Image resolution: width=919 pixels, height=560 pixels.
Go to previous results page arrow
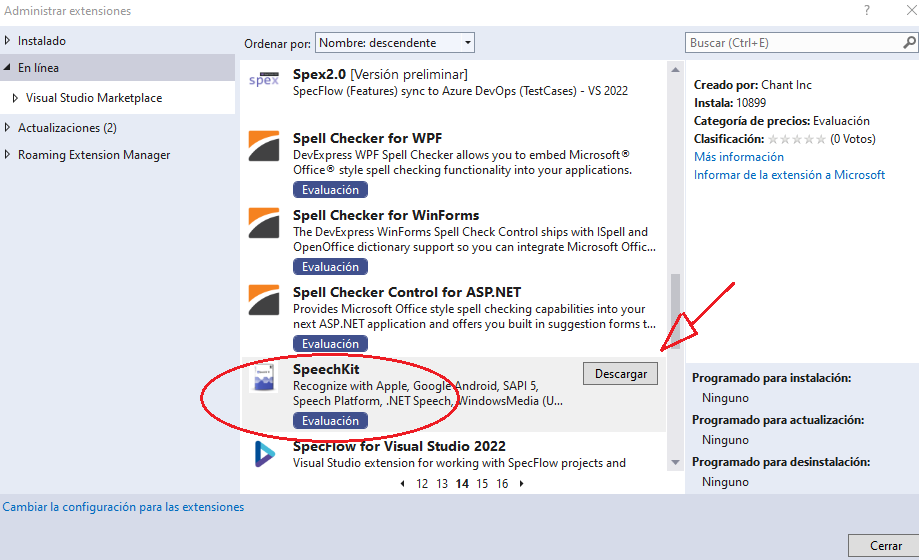coord(403,484)
